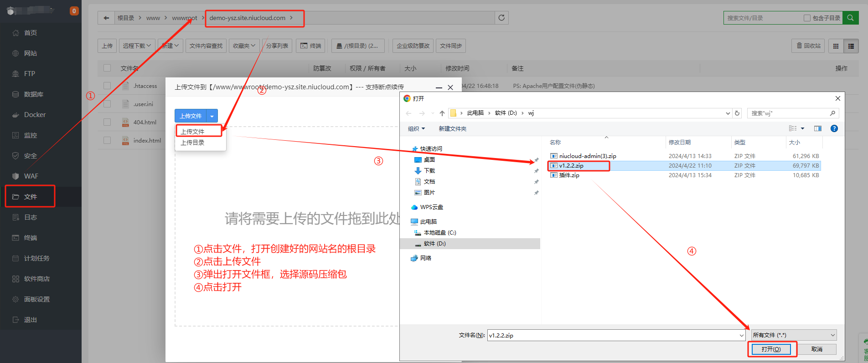
Task: Click the back arrow in the path bar
Action: coord(106,18)
